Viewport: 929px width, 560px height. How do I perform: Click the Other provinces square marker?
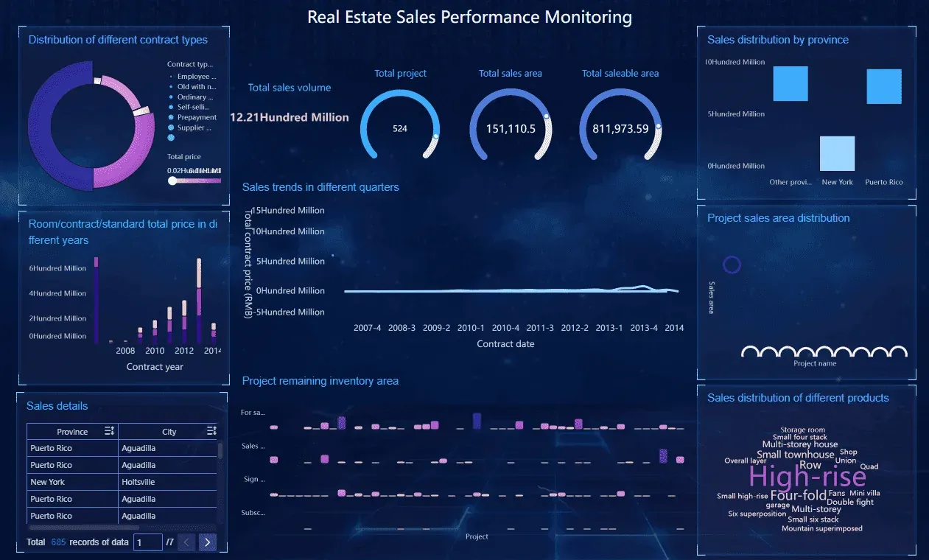(x=790, y=83)
